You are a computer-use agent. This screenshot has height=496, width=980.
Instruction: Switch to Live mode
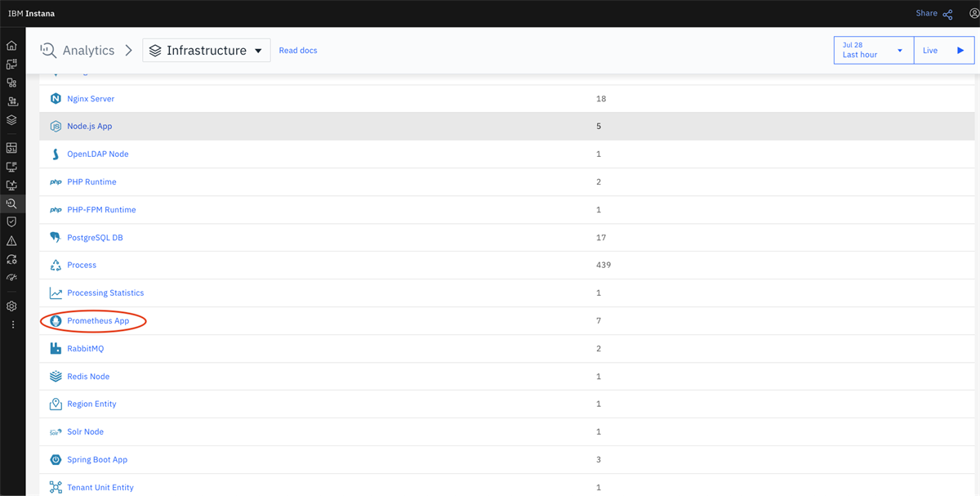[x=943, y=50]
